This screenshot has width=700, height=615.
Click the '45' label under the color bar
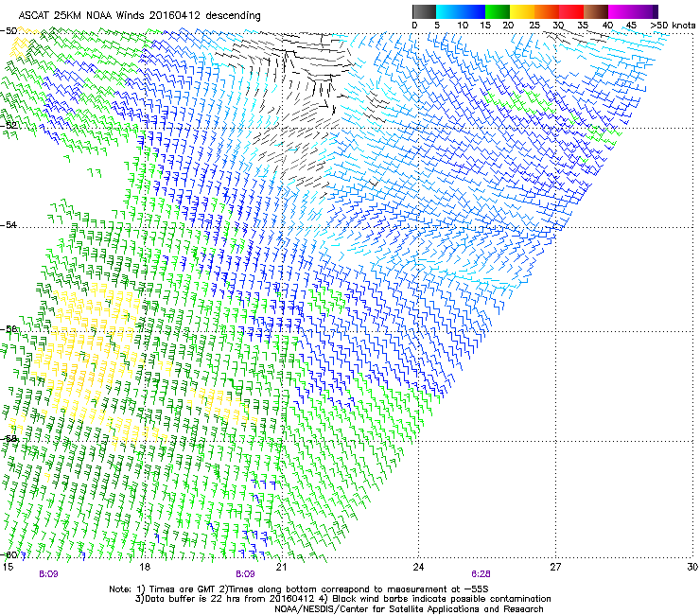click(631, 25)
